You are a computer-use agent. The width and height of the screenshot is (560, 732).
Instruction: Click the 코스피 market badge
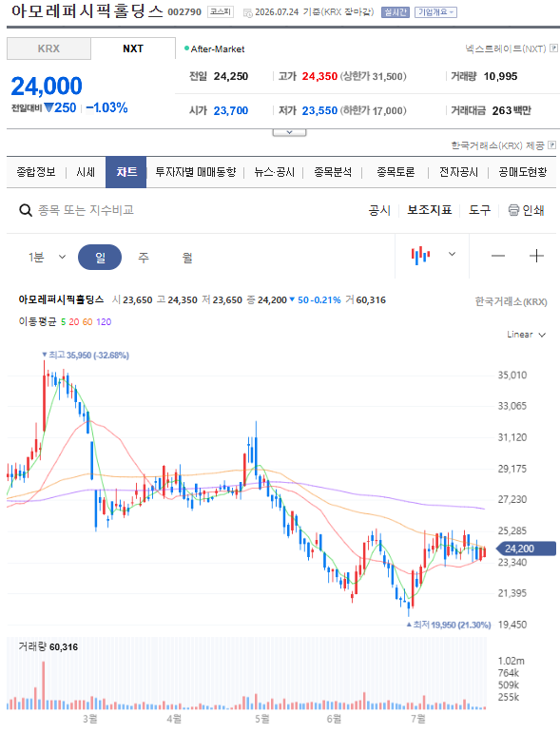(x=221, y=11)
